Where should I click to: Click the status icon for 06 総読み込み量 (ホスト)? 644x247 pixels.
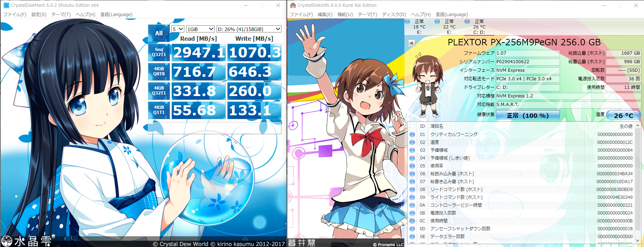(x=412, y=174)
